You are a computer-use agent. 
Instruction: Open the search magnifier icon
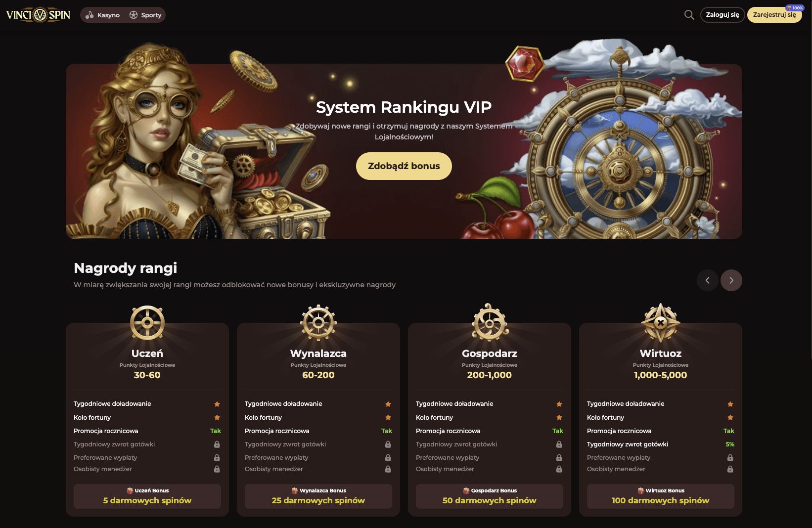(689, 15)
